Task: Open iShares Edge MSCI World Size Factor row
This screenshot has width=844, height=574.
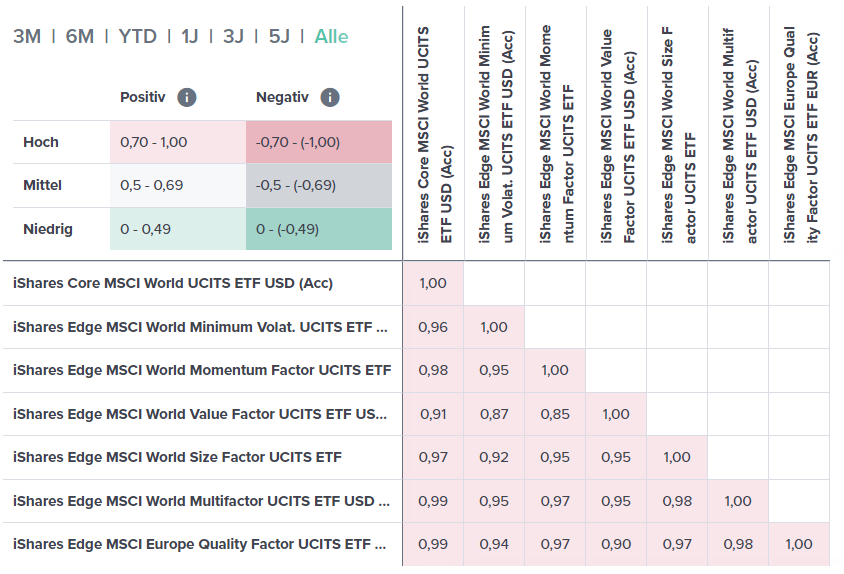Action: 177,457
